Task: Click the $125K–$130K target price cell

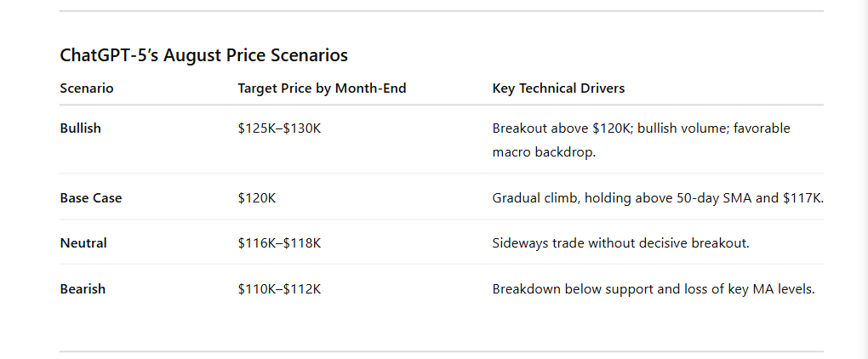Action: point(279,128)
